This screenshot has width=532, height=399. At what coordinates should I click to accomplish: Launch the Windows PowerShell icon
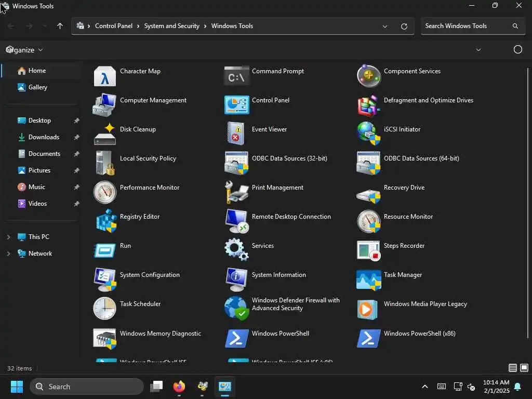(x=236, y=338)
